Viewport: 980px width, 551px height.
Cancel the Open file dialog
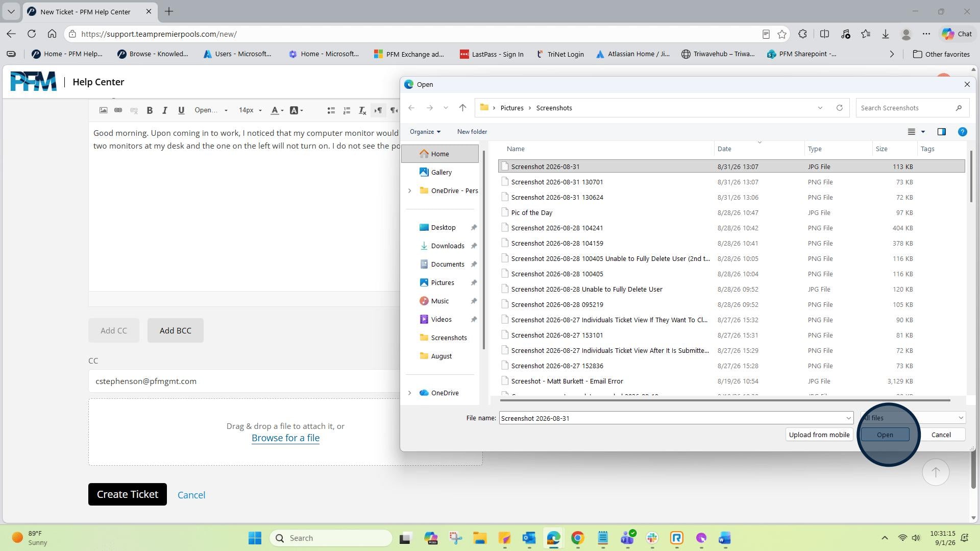[x=941, y=435]
